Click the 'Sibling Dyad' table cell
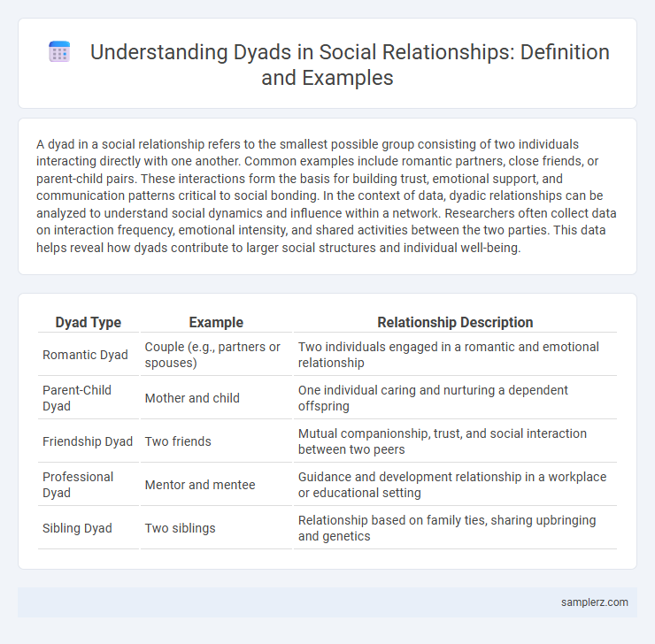Screen dimensions: 655x644 [x=89, y=528]
